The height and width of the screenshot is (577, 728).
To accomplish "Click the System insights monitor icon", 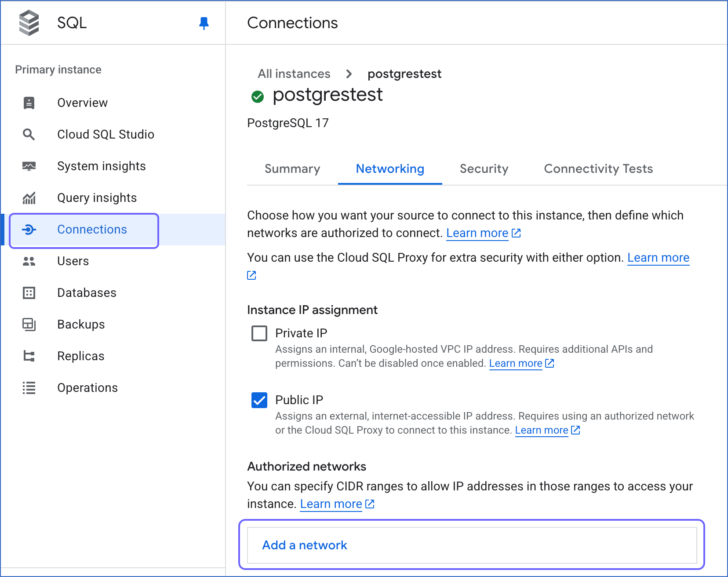I will point(29,166).
